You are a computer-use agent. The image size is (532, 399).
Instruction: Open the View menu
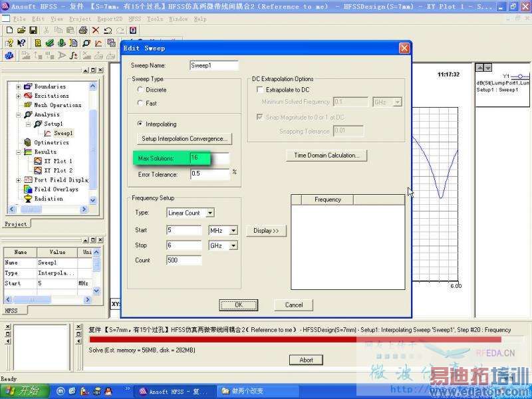[57, 19]
